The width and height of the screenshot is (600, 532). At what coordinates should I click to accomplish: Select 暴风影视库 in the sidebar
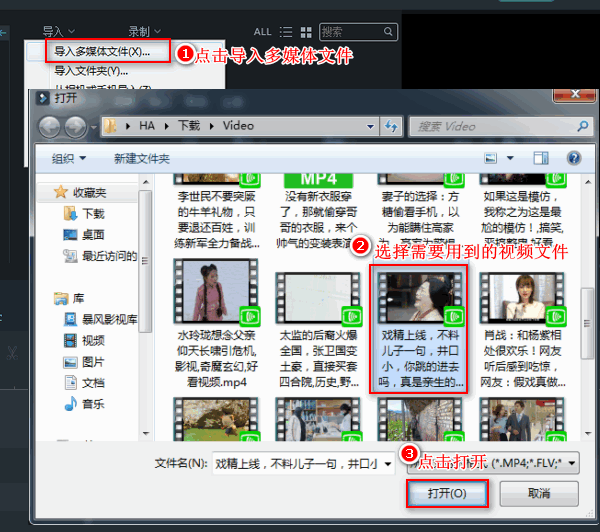click(x=109, y=319)
